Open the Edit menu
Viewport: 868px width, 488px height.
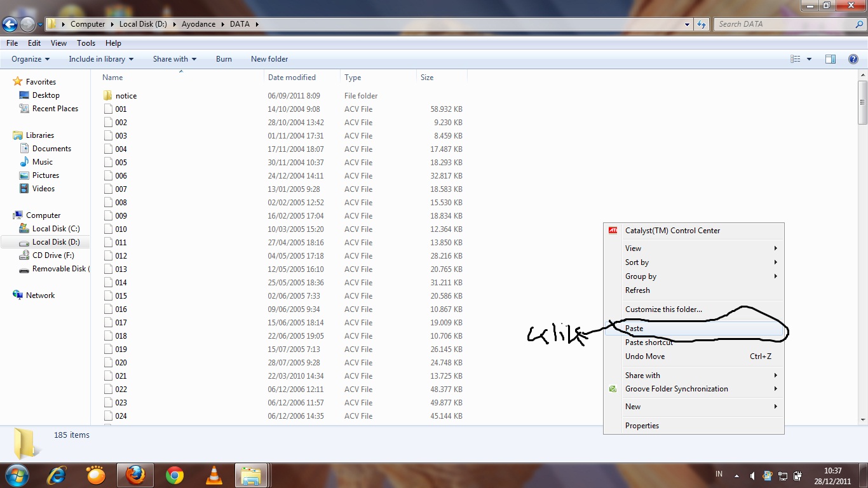click(x=34, y=43)
